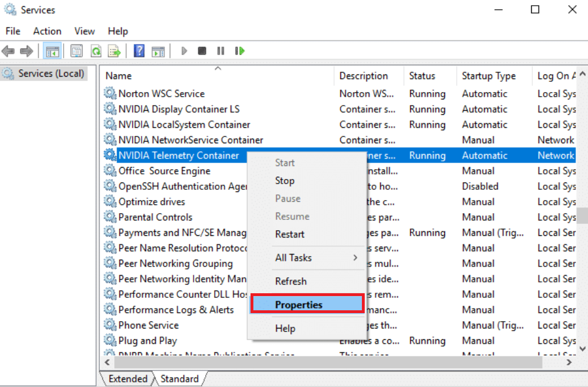Select gear icon of Plug and Play

point(110,340)
